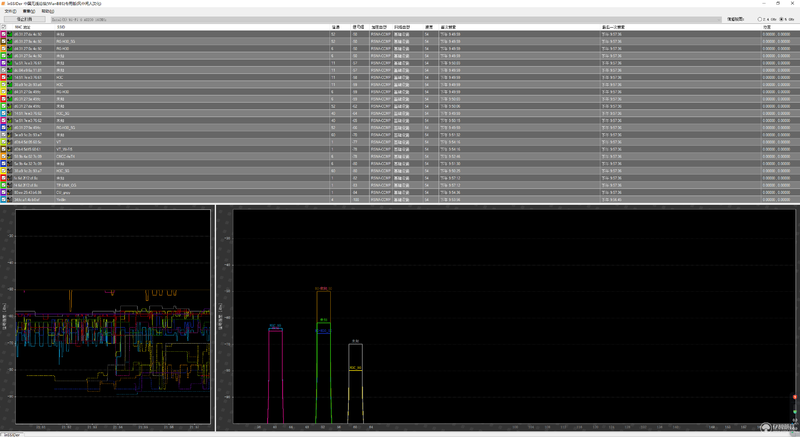
Task: Select the 2.4 GHz band radio button
Action: point(760,19)
